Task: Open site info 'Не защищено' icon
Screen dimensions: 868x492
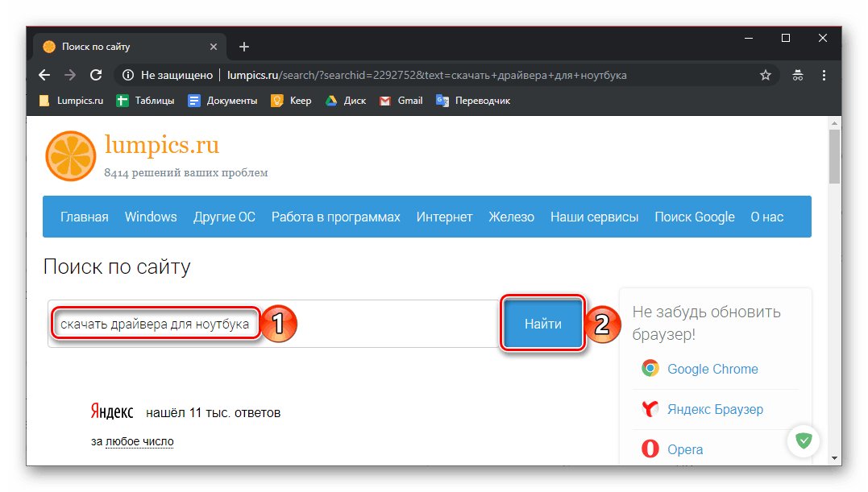Action: tap(128, 75)
